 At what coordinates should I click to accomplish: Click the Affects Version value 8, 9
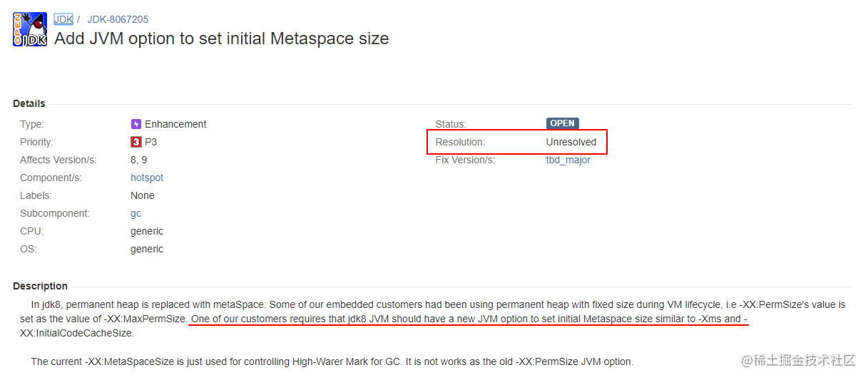[139, 160]
